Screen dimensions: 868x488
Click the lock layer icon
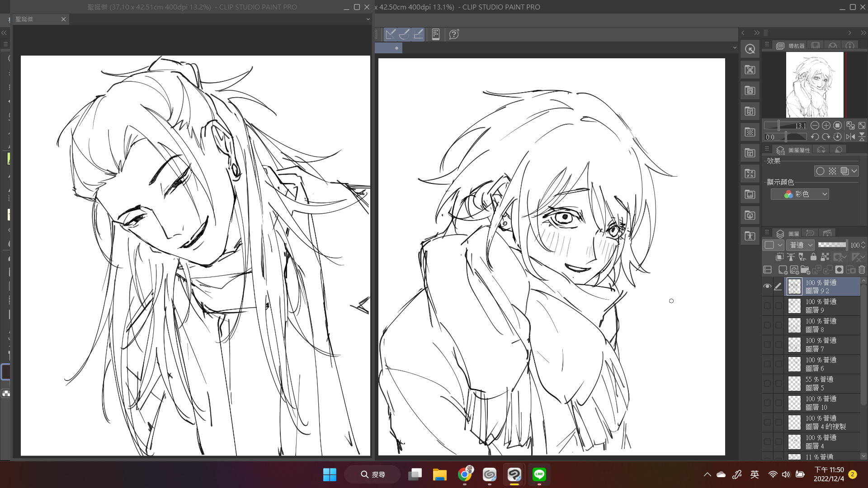(813, 257)
